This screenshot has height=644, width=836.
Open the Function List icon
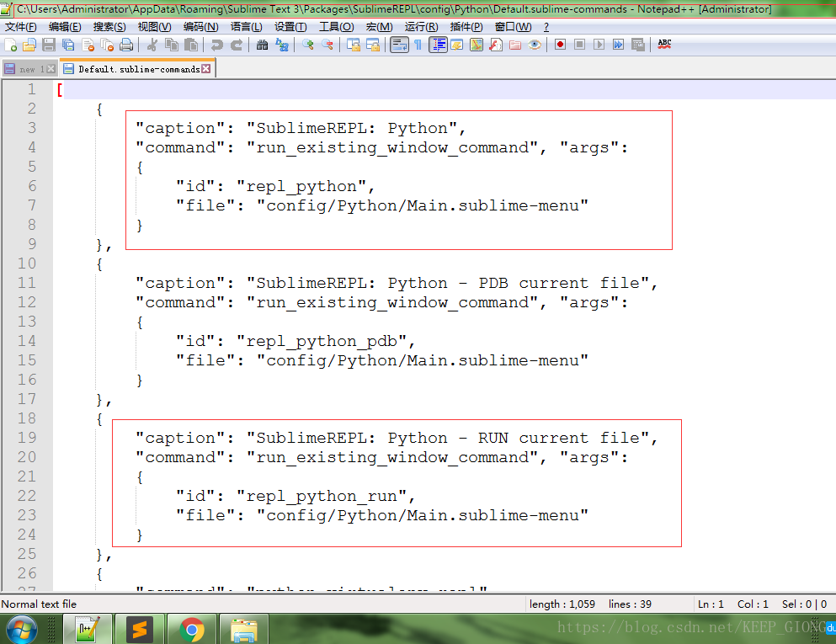(x=496, y=45)
